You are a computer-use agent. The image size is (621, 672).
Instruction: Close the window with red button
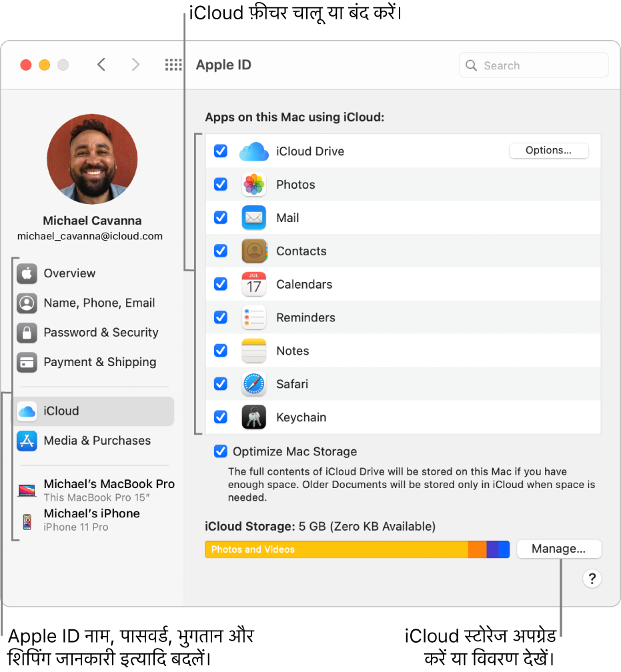26,65
